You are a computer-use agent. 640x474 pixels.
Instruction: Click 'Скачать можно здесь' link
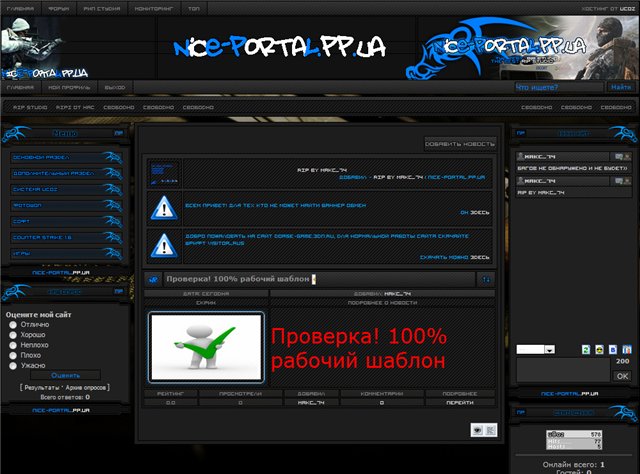[x=455, y=258]
